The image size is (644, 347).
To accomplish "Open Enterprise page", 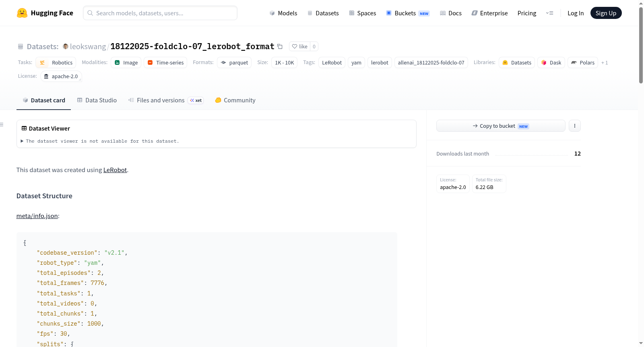I will click(489, 13).
